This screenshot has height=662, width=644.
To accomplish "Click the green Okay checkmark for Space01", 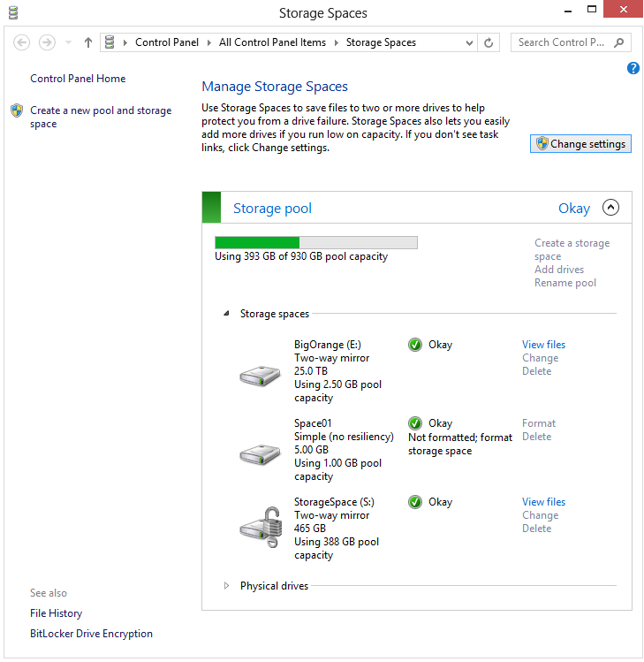I will [415, 423].
